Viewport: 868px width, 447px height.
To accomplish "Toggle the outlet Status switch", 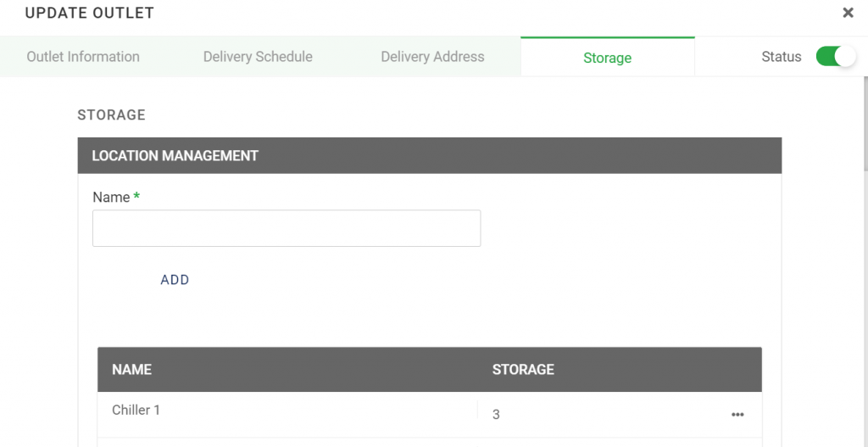I will tap(835, 57).
